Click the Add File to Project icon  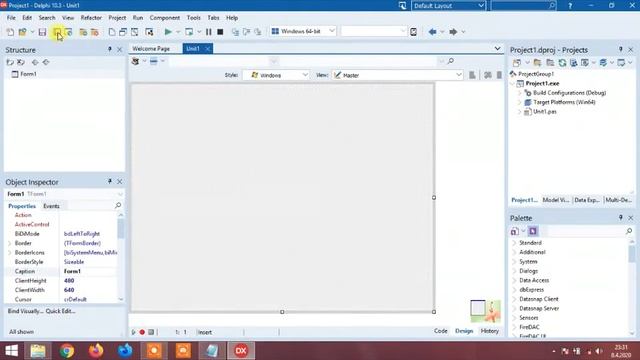coord(83,32)
